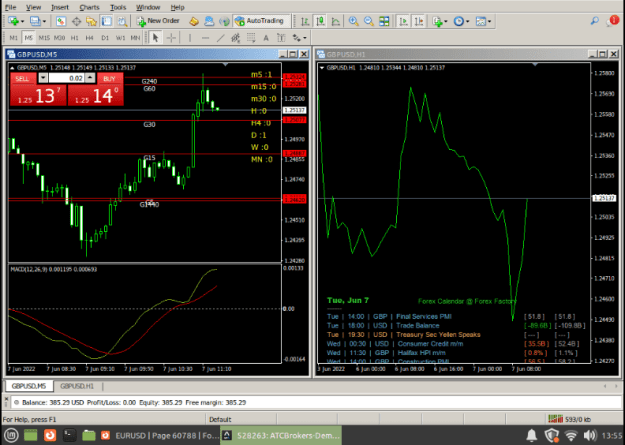Open the Periods clock dropdown
625x445 pixels.
coord(461,21)
